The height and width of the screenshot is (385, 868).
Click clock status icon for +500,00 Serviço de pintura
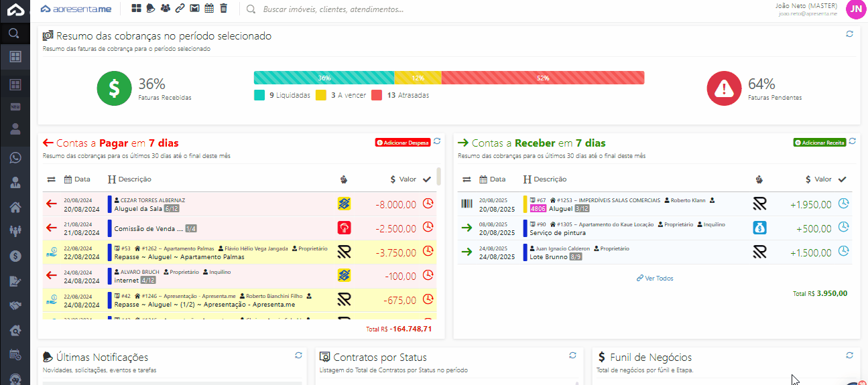coord(844,228)
